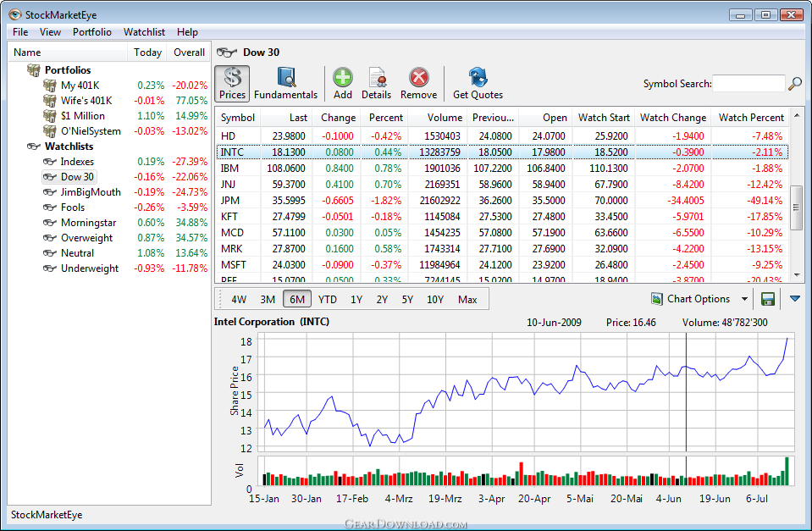Sort table by Watch Start column
Viewport: 812px width, 531px height.
click(604, 118)
